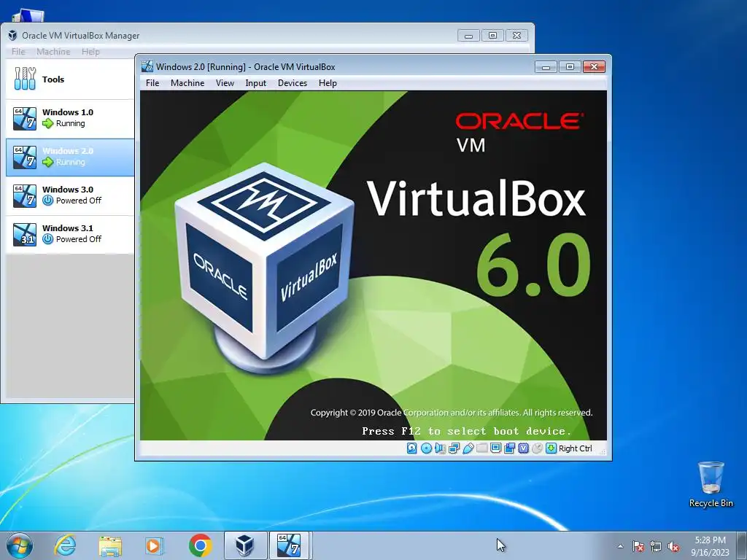Open the Windows Start menu

coord(20,545)
